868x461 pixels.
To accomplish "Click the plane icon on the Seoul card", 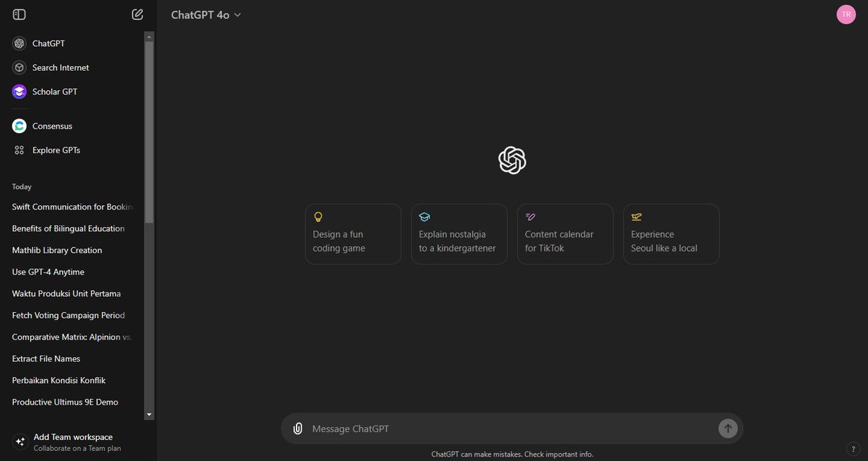I will 637,217.
